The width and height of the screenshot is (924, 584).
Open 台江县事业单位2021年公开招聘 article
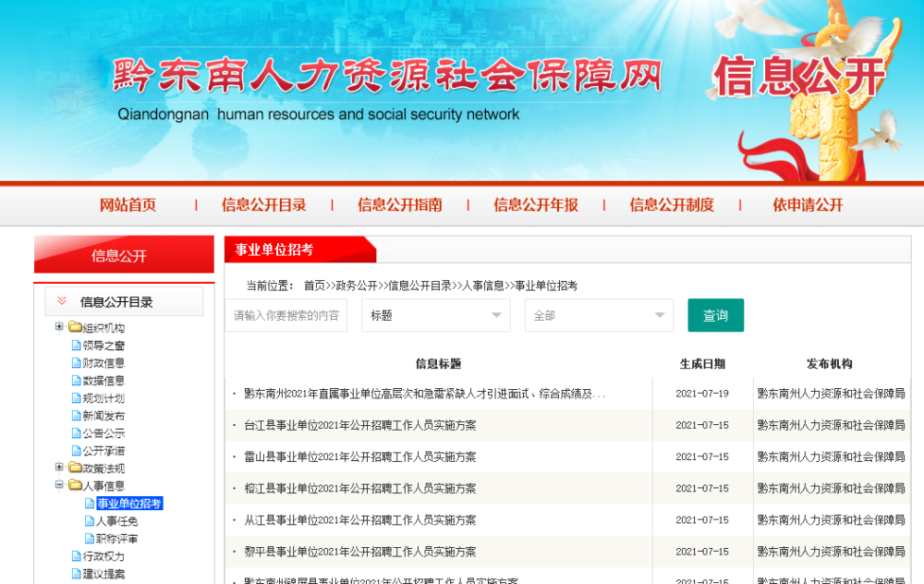[x=360, y=425]
